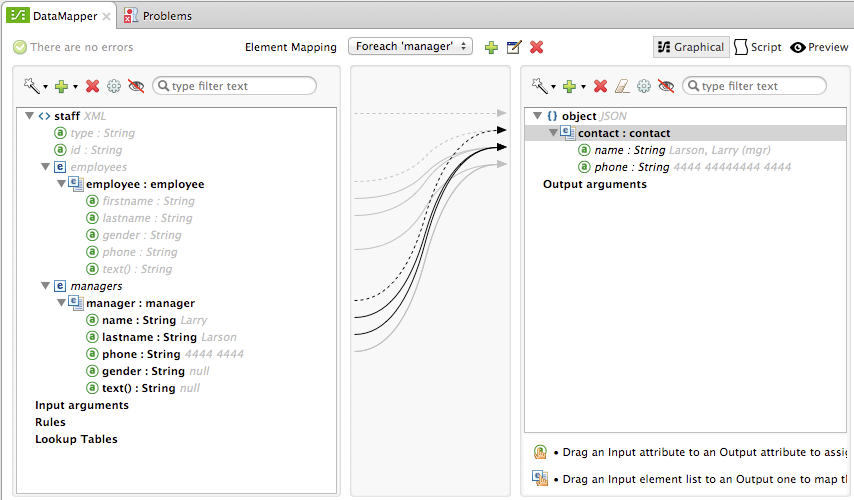
Task: Open the green plus add dropdown in output pane
Action: click(x=571, y=86)
